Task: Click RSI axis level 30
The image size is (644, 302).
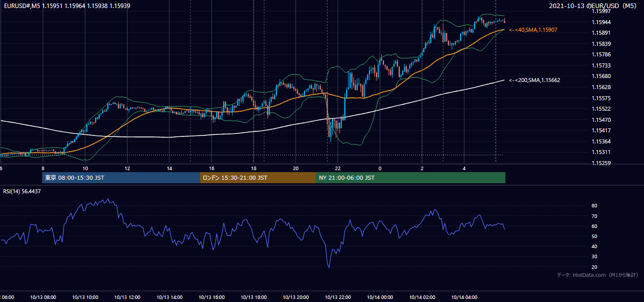Action: 594,257
